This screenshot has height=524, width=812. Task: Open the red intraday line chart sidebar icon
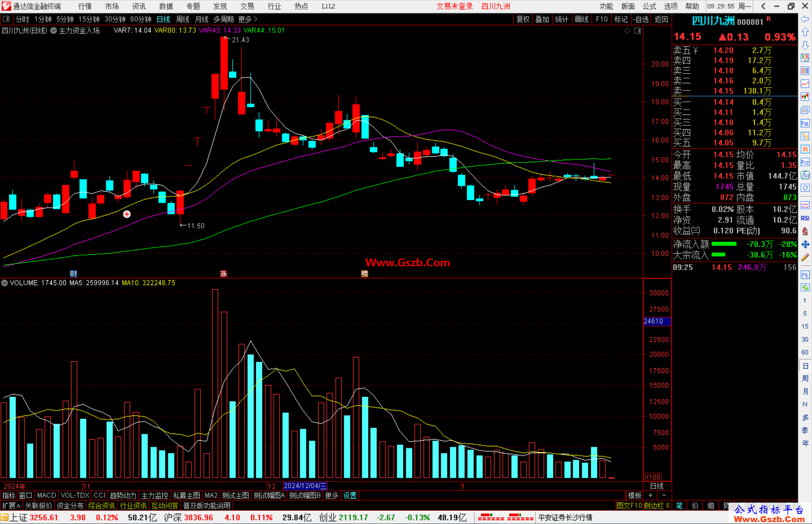[x=805, y=84]
